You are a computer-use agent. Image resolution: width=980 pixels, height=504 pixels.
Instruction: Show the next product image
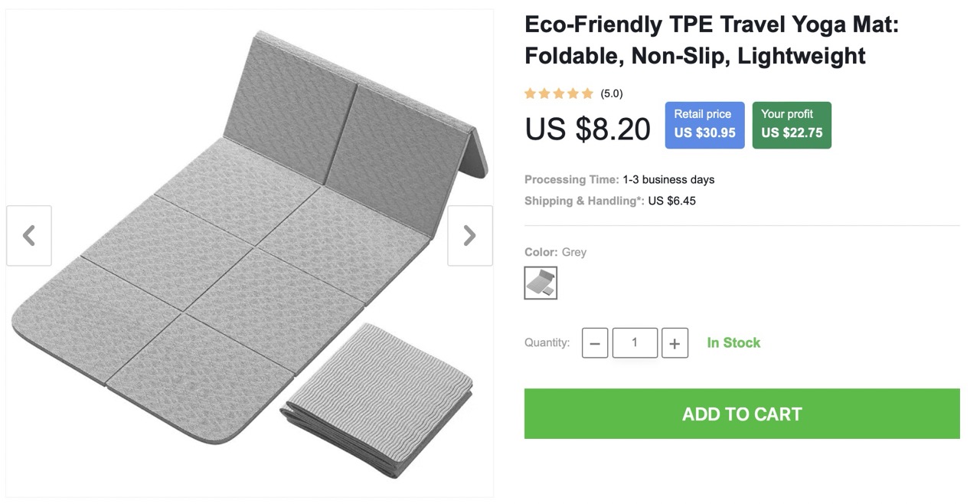[470, 235]
